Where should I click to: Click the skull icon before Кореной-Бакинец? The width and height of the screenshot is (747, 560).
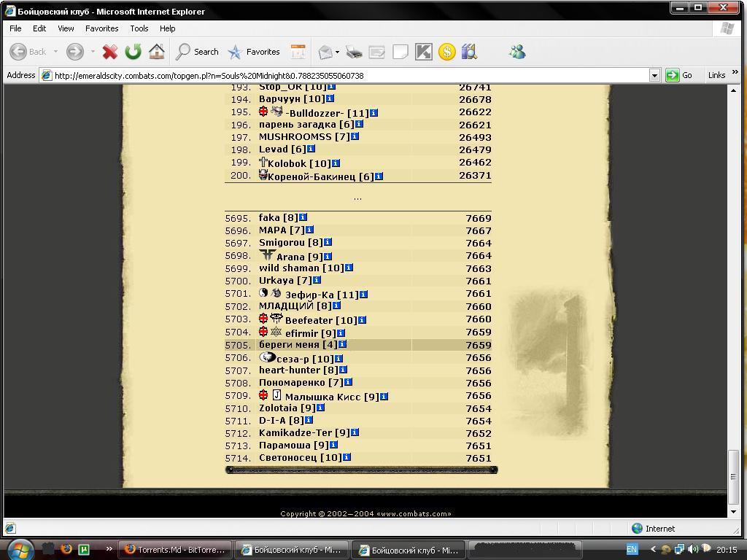pos(263,175)
